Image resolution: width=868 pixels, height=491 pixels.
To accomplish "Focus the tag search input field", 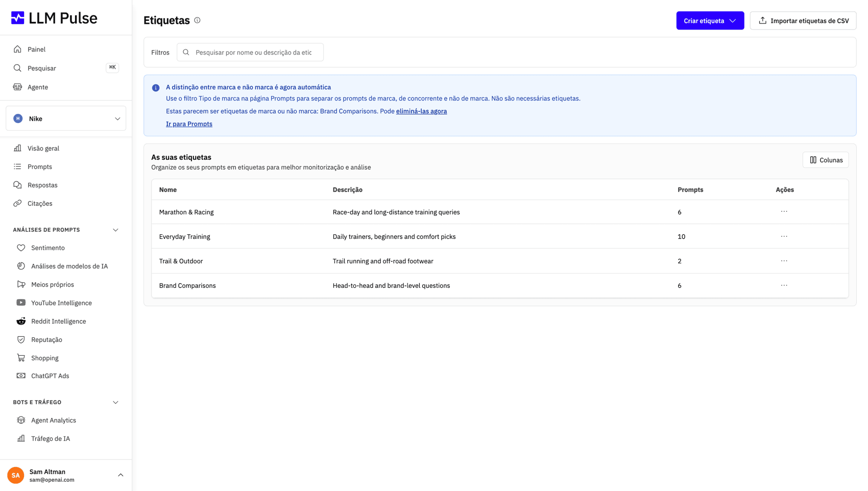I will (x=250, y=52).
